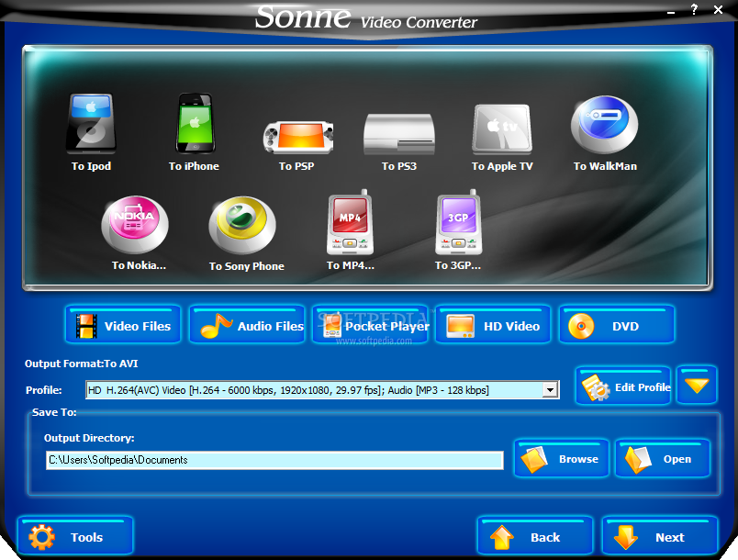This screenshot has height=560, width=738.
Task: Switch to the Audio Files category
Action: 247,325
